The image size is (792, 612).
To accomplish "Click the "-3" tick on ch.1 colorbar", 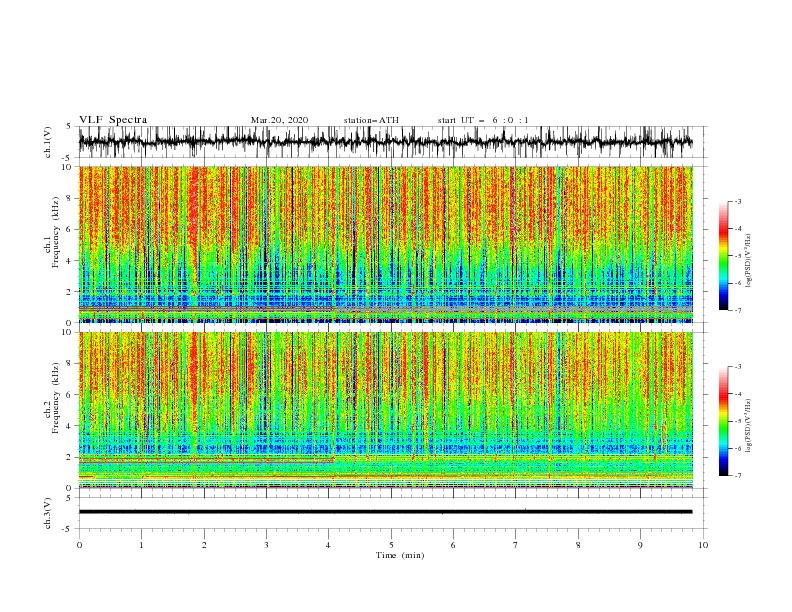I will point(737,201).
